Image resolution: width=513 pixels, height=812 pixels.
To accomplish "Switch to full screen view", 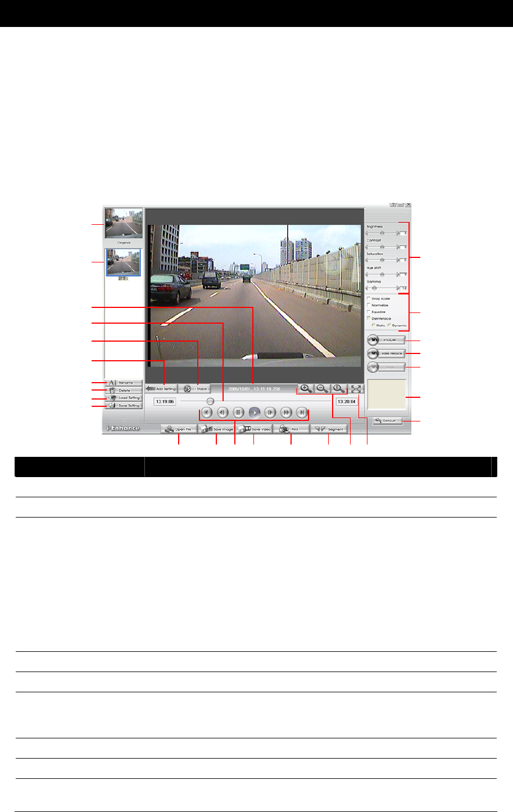I will point(356,388).
